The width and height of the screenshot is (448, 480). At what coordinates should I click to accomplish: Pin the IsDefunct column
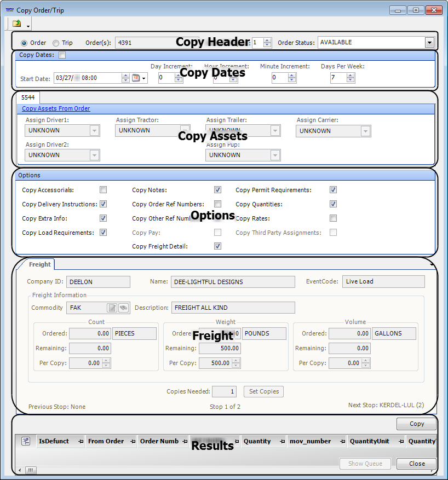click(81, 442)
